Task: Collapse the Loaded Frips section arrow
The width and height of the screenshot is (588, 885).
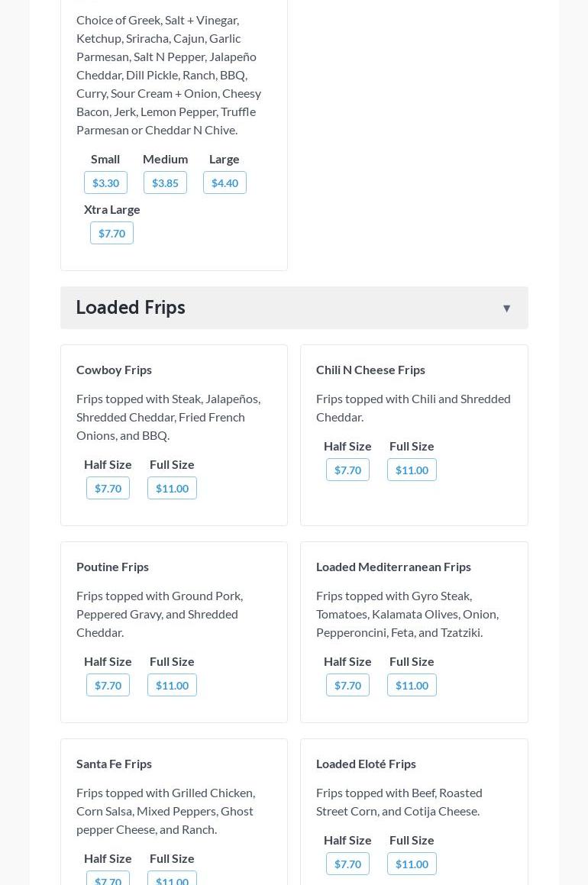Action: (x=506, y=308)
